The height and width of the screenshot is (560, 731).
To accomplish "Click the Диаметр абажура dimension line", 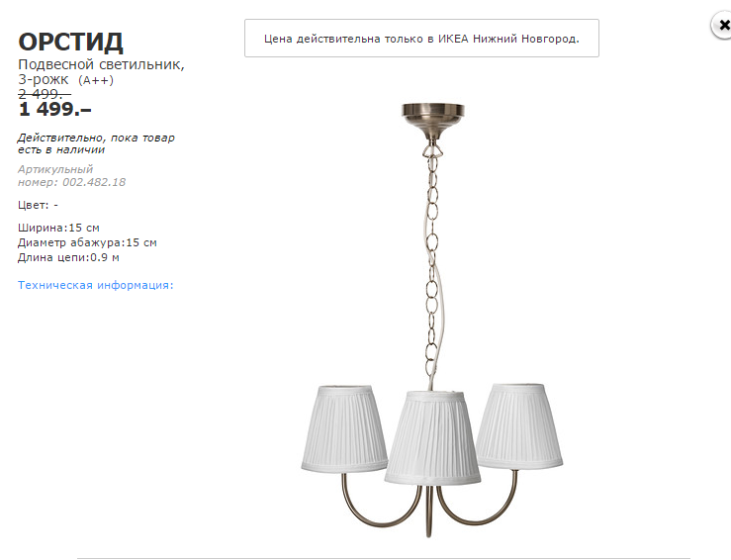I will tap(87, 243).
